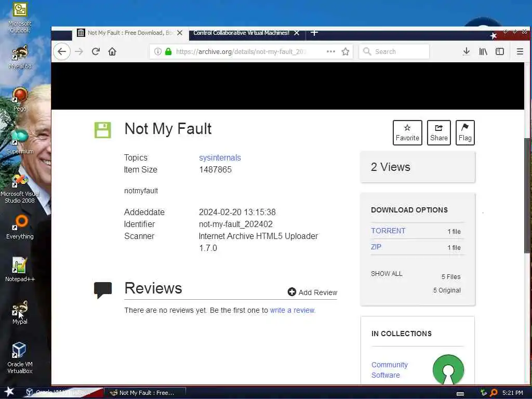Download the ZIP file
The width and height of the screenshot is (532, 399).
pos(376,247)
